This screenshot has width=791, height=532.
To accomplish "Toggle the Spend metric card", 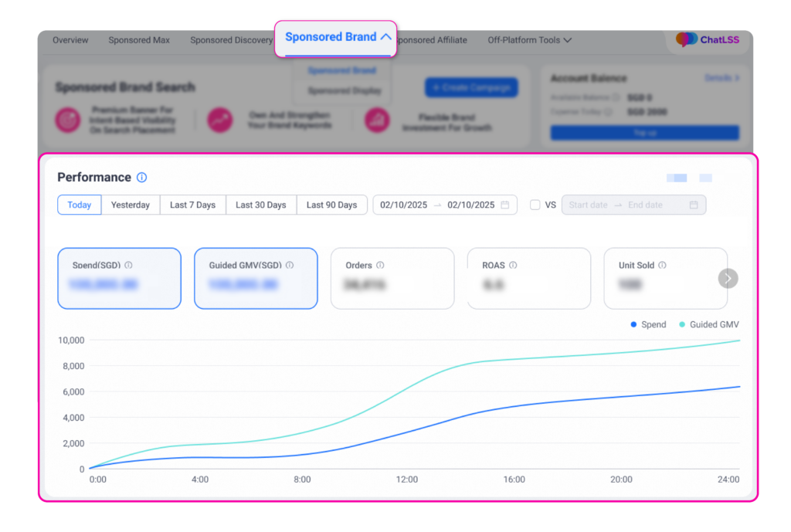I will click(119, 279).
